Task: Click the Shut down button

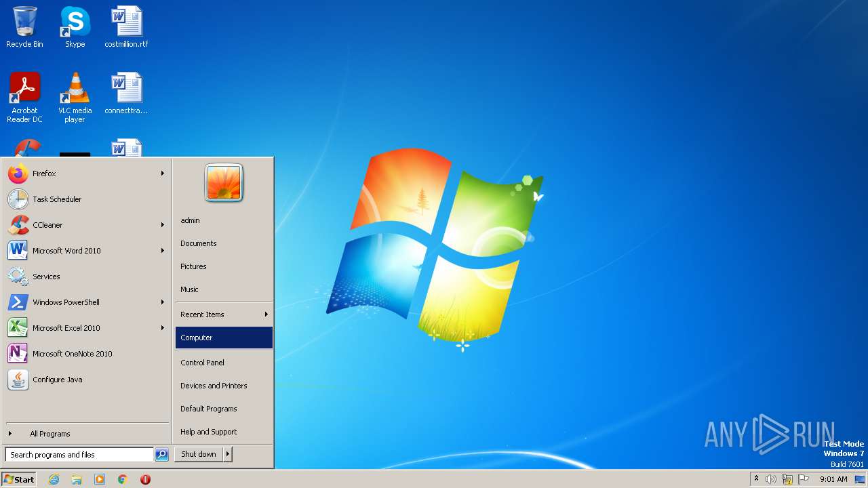Action: 199,454
